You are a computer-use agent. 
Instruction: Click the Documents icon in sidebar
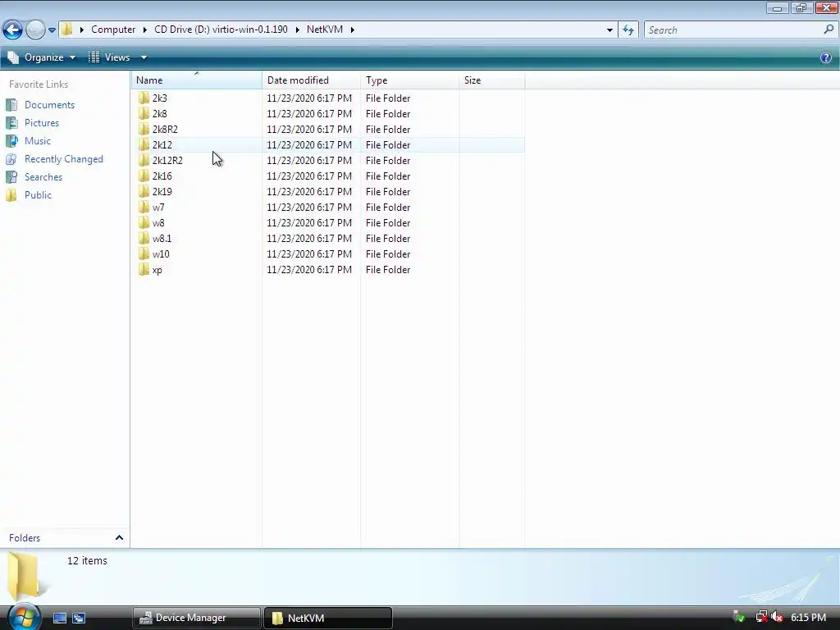[11, 105]
